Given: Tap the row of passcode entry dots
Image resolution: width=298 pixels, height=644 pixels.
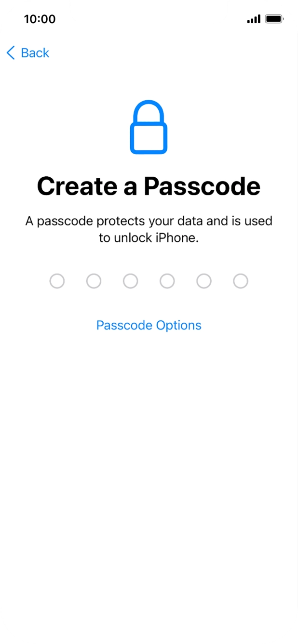Looking at the screenshot, I should tap(149, 281).
